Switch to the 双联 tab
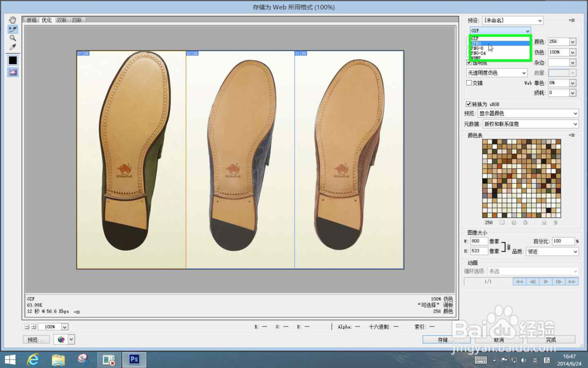The width and height of the screenshot is (588, 368). 62,20
